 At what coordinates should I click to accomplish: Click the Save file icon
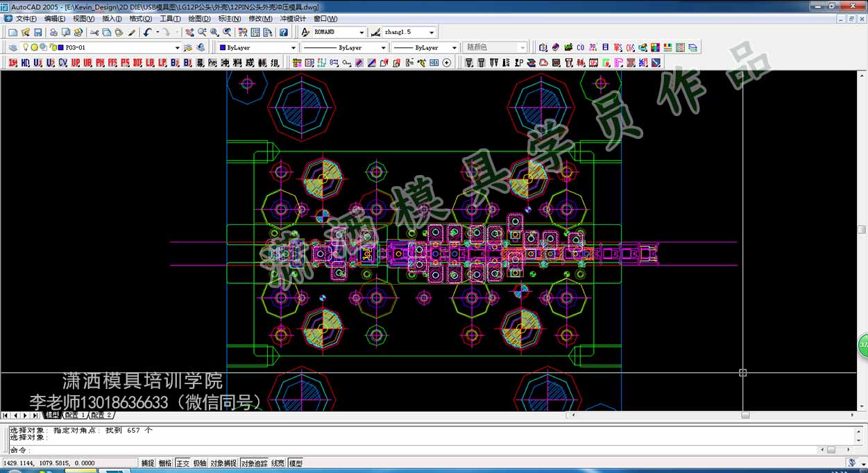click(x=37, y=33)
